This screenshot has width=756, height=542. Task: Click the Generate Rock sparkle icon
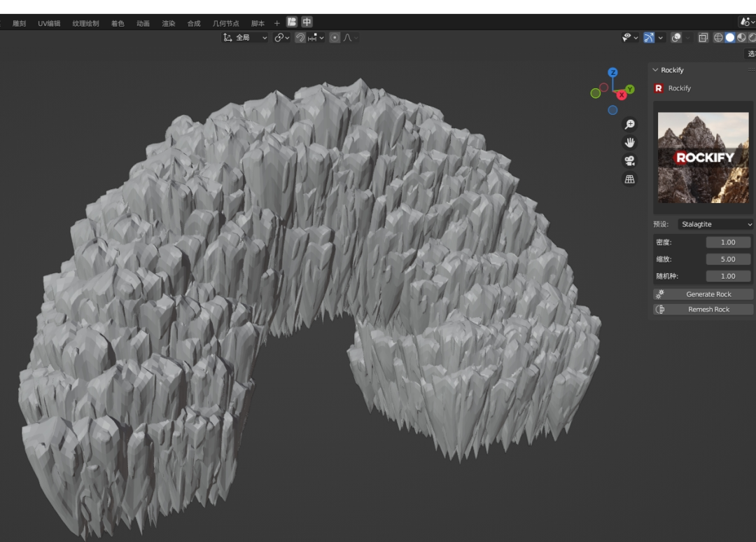660,294
